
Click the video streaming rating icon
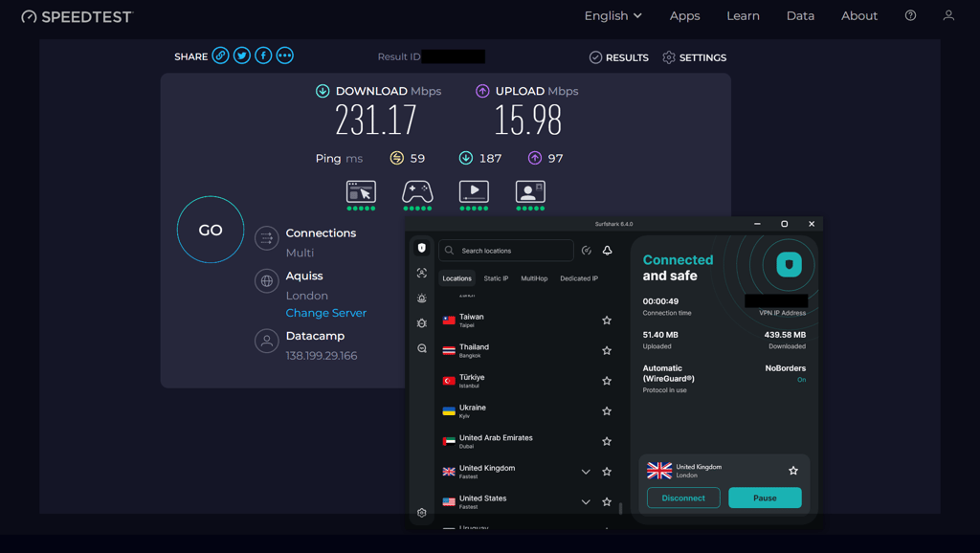474,192
